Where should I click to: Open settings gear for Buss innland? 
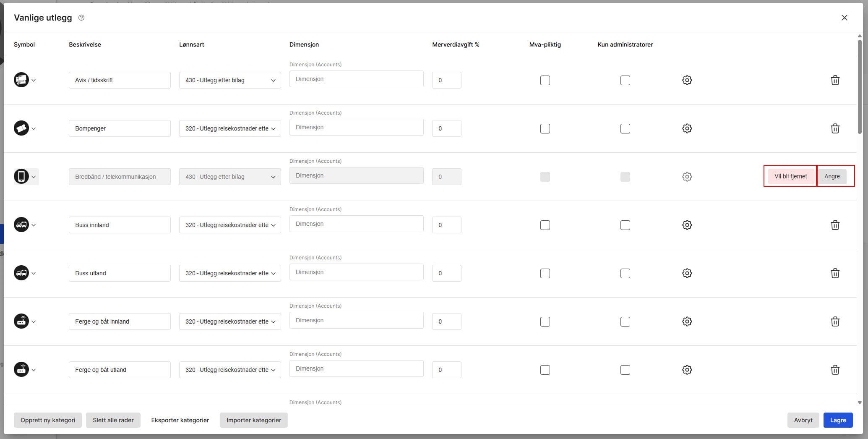point(687,225)
